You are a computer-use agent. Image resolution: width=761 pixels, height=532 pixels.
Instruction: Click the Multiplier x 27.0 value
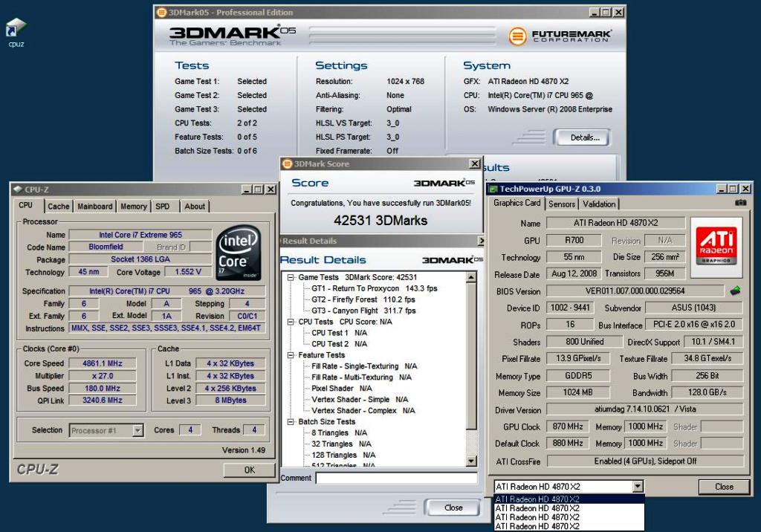[x=103, y=376]
